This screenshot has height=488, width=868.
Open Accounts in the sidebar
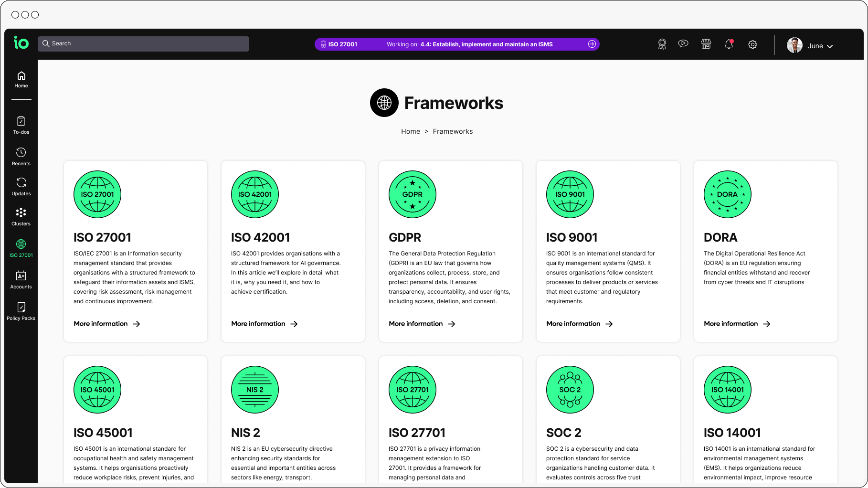pyautogui.click(x=21, y=280)
